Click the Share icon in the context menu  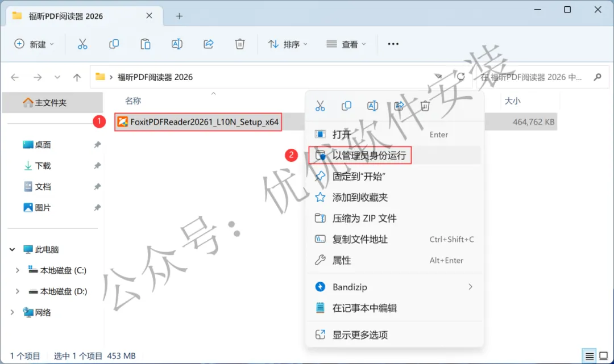(x=399, y=106)
